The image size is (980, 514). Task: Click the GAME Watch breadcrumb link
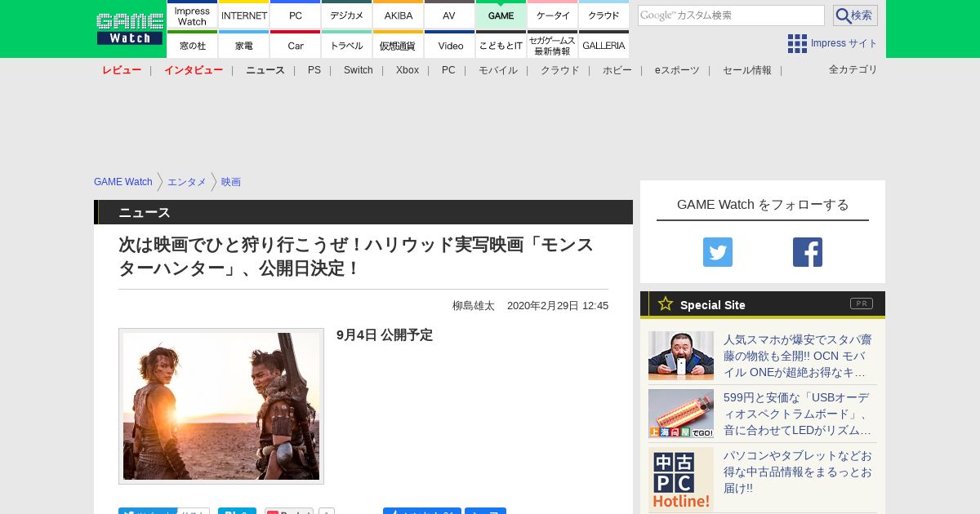(x=123, y=182)
